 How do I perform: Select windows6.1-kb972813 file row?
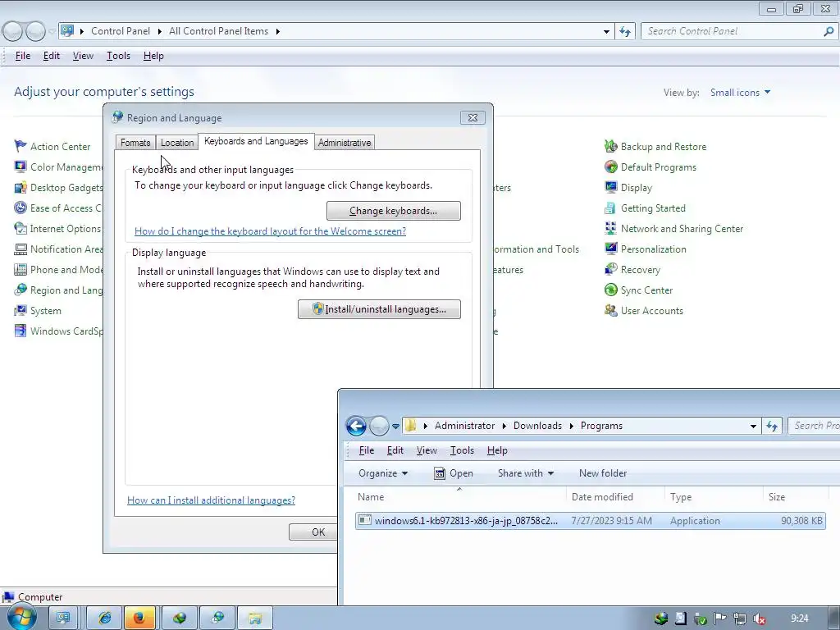(x=591, y=521)
